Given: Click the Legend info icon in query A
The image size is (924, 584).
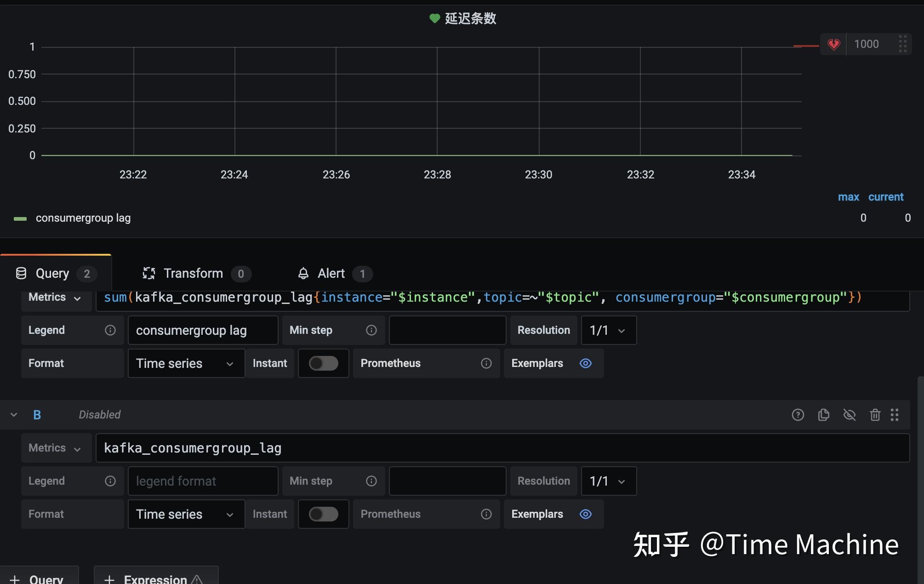Looking at the screenshot, I should tap(110, 330).
